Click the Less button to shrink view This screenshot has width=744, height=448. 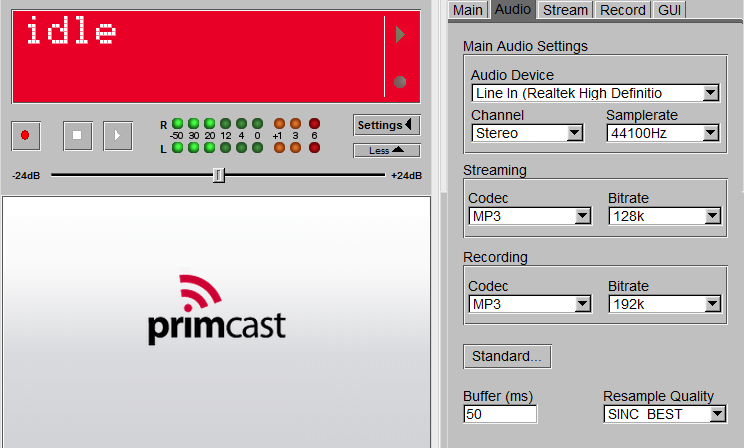click(386, 150)
